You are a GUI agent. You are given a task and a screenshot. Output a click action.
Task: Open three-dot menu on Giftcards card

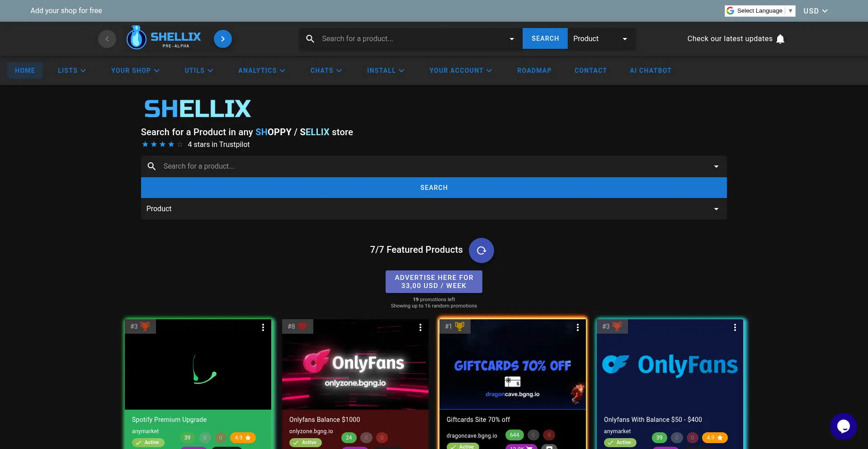[x=577, y=327]
